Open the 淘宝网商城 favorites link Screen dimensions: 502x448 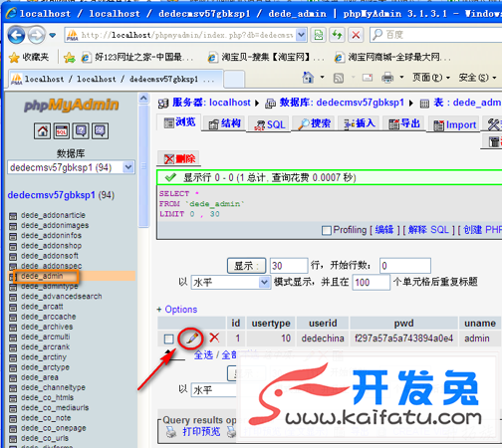click(393, 58)
